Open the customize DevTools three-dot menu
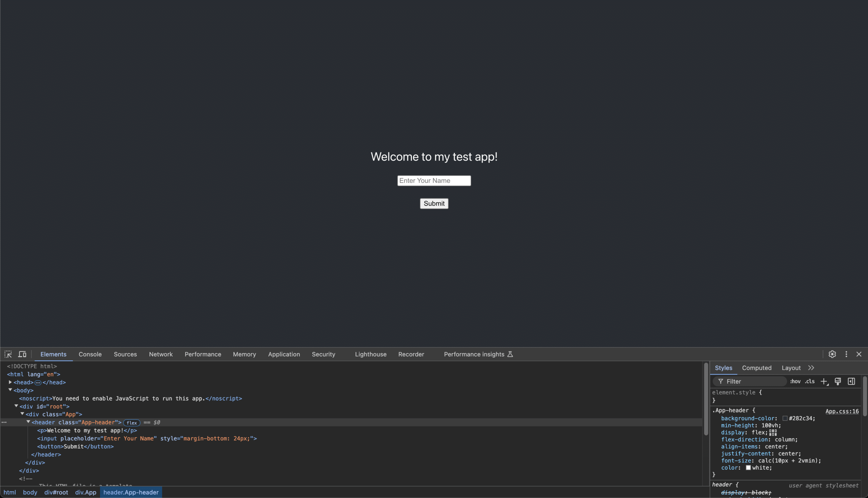The height and width of the screenshot is (498, 868). point(846,354)
